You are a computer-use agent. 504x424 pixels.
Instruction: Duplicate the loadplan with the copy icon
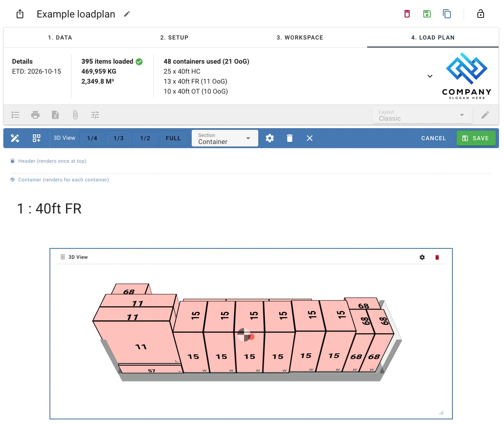tap(447, 14)
